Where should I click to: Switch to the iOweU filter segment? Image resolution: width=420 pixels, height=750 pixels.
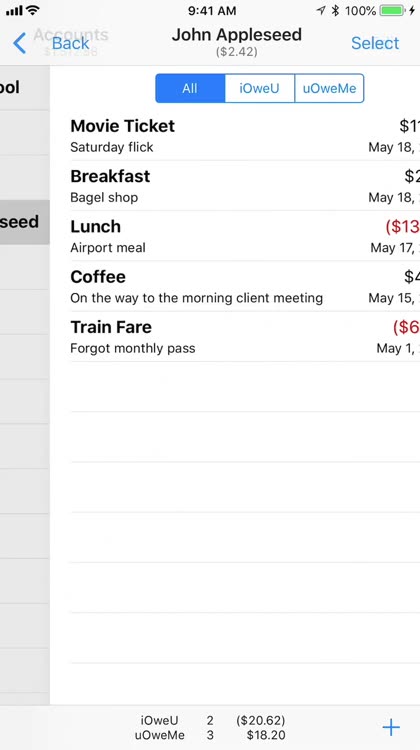[259, 88]
